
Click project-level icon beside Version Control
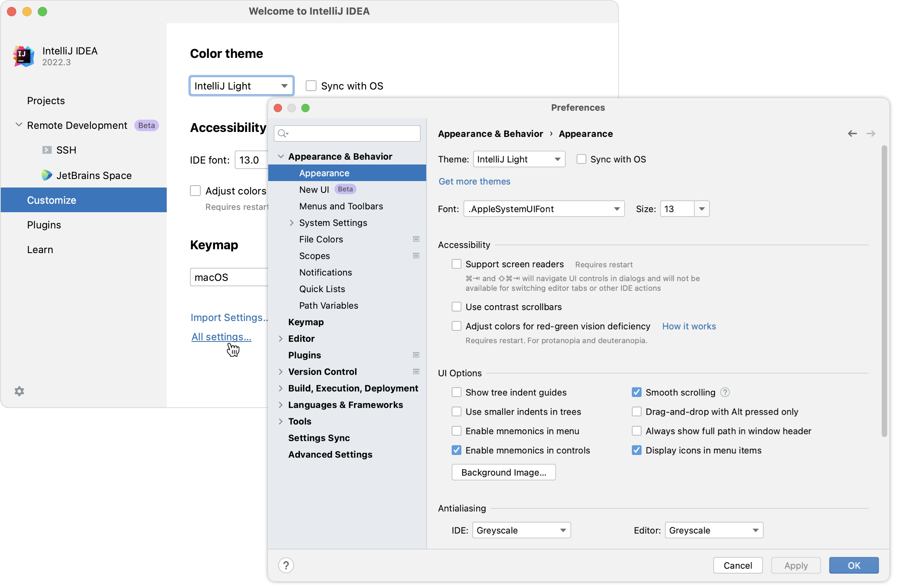coord(416,372)
